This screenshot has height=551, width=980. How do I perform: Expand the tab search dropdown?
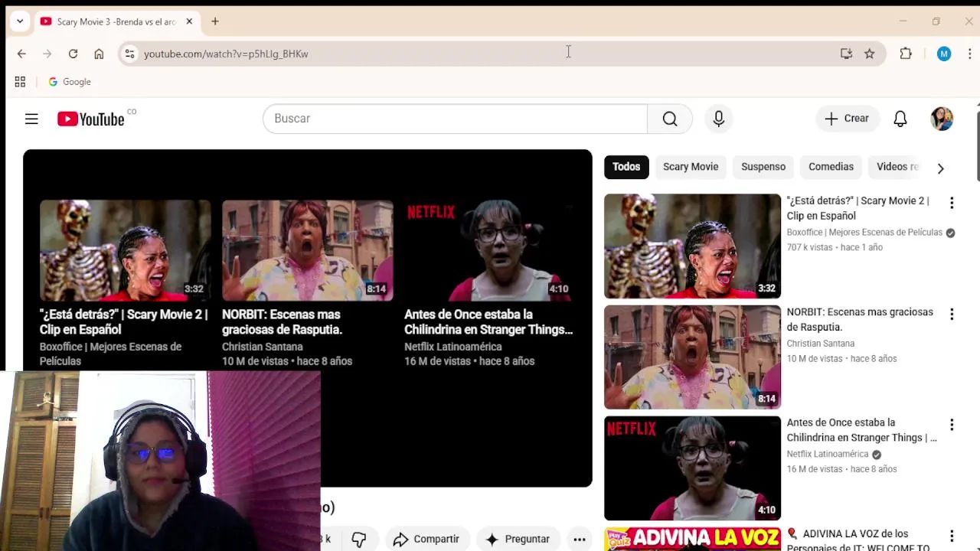[x=20, y=21]
